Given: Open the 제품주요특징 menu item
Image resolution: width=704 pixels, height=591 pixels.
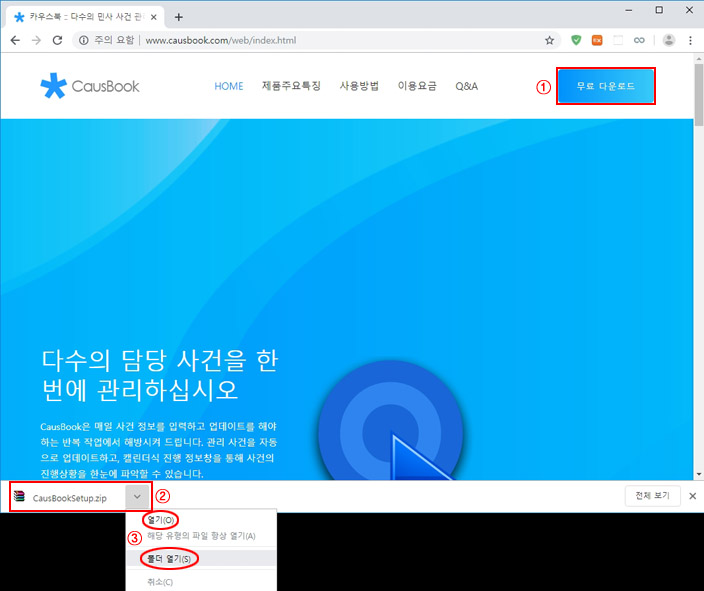Looking at the screenshot, I should coord(291,86).
